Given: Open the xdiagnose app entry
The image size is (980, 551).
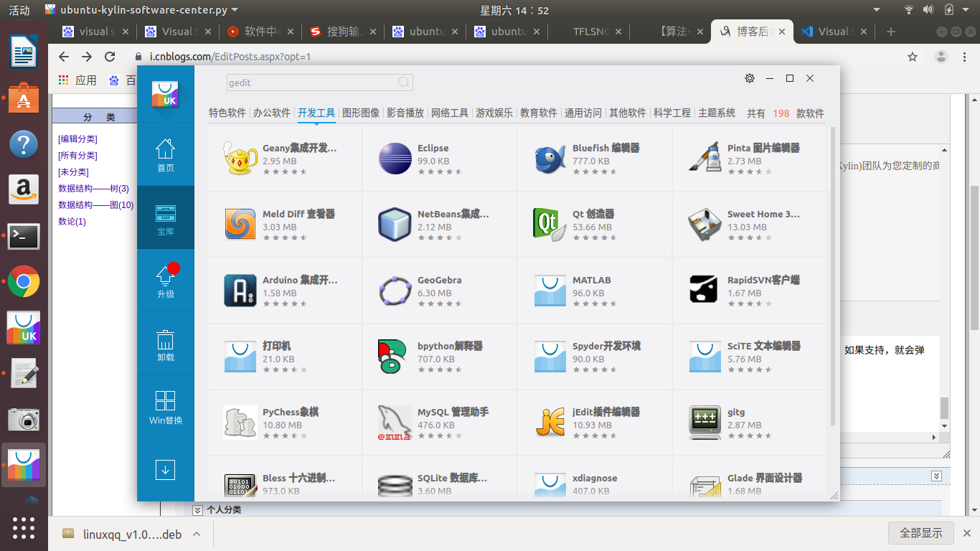Looking at the screenshot, I should tap(594, 479).
